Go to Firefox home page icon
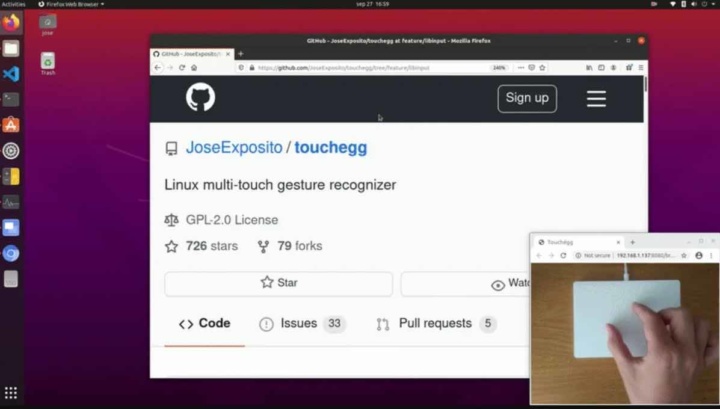This screenshot has height=409, width=720. 194,67
